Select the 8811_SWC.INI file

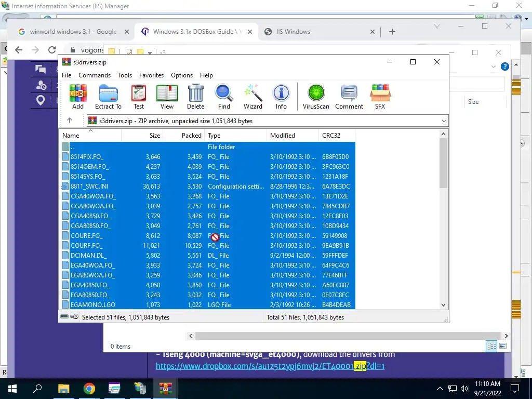pos(207,187)
